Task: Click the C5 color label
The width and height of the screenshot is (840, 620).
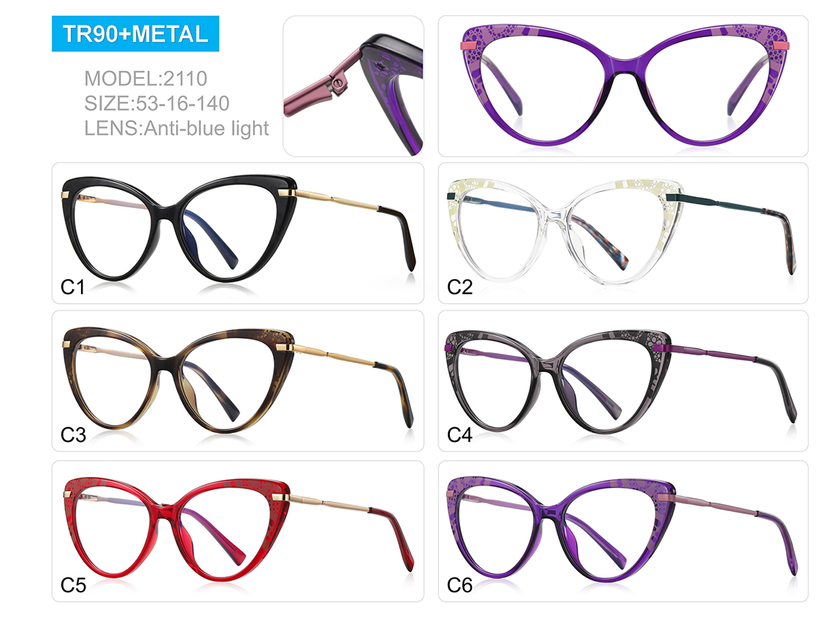Action: (73, 585)
